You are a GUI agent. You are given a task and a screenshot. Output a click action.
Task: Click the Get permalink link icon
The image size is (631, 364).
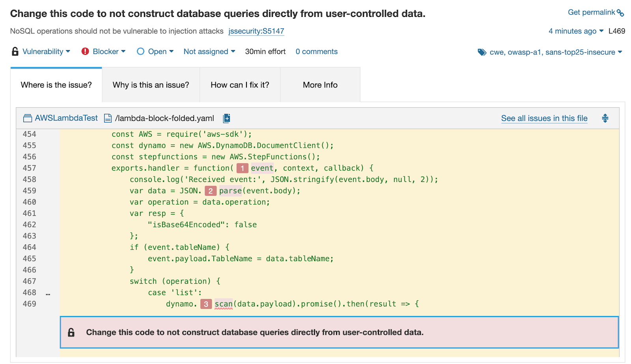pyautogui.click(x=620, y=13)
